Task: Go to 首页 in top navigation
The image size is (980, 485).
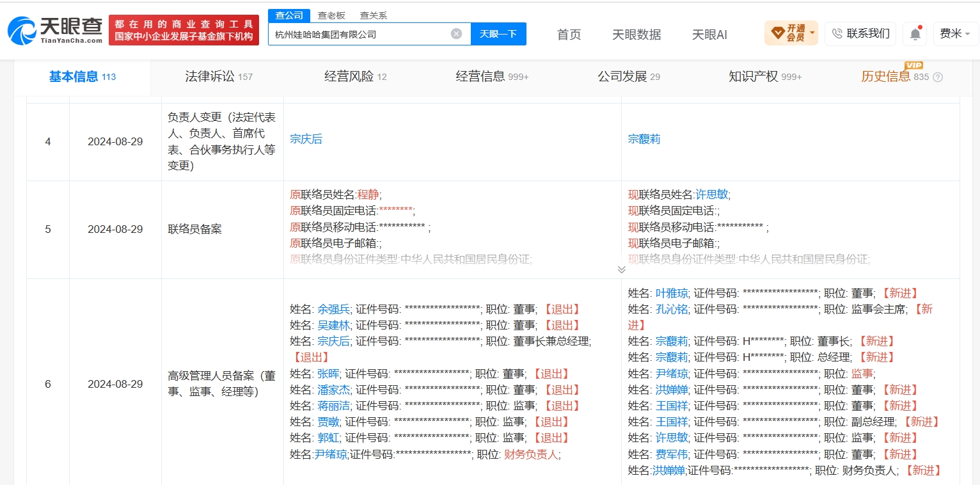Action: (569, 35)
